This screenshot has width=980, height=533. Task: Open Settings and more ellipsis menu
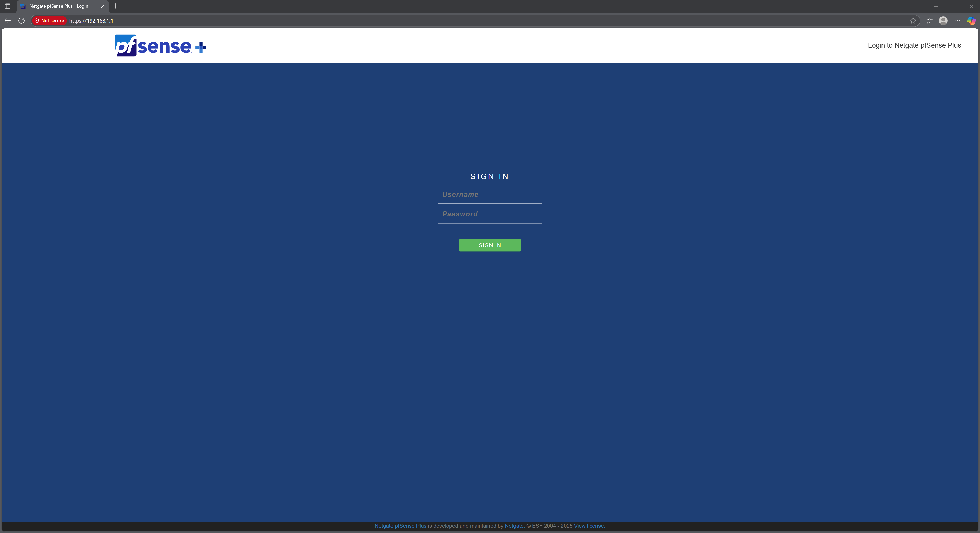tap(957, 20)
